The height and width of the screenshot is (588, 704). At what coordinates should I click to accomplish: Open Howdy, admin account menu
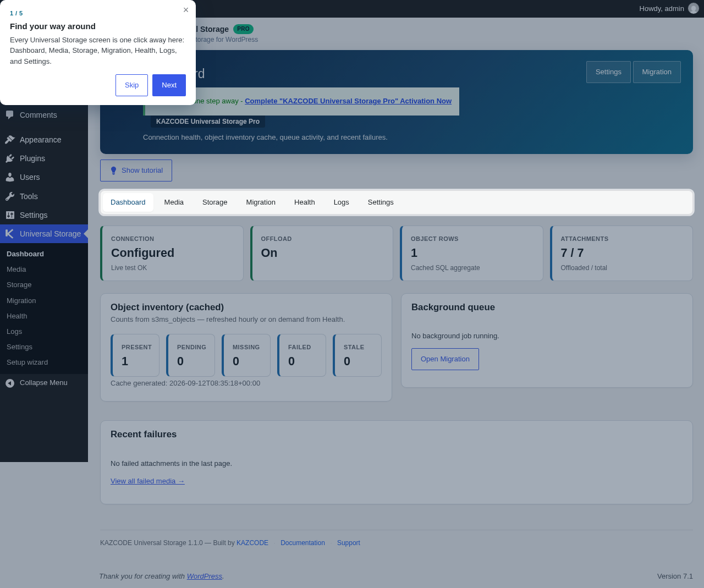click(x=669, y=9)
